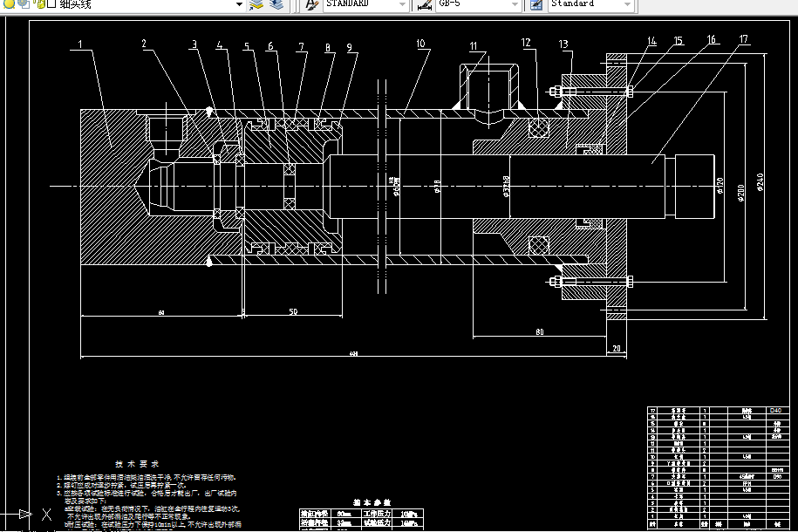The image size is (798, 532).
Task: Select the 基本参数 table heading
Action: (372, 502)
